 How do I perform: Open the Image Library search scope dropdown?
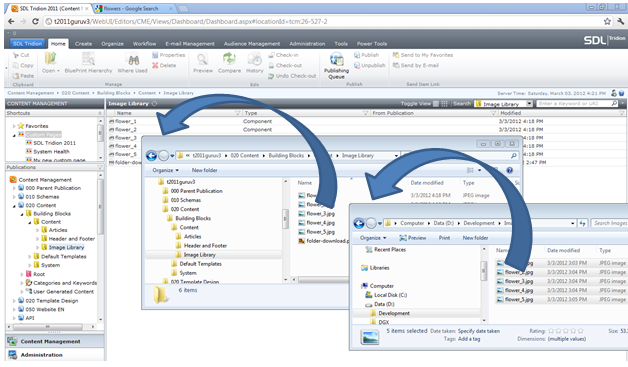click(529, 104)
